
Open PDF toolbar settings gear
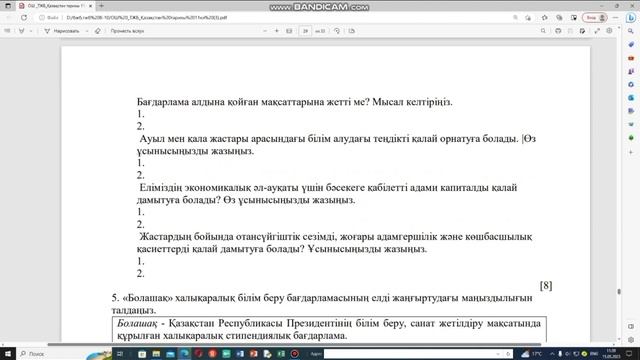pos(609,31)
